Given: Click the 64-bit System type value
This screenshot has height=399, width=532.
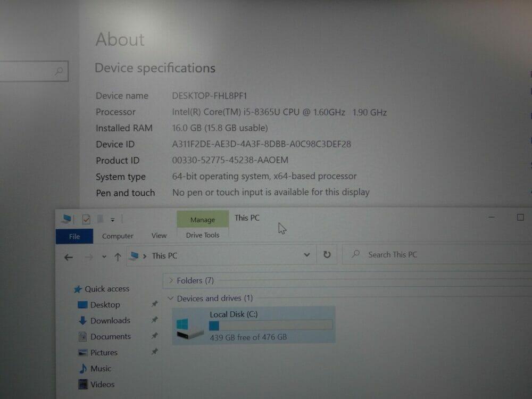Looking at the screenshot, I should click(264, 177).
